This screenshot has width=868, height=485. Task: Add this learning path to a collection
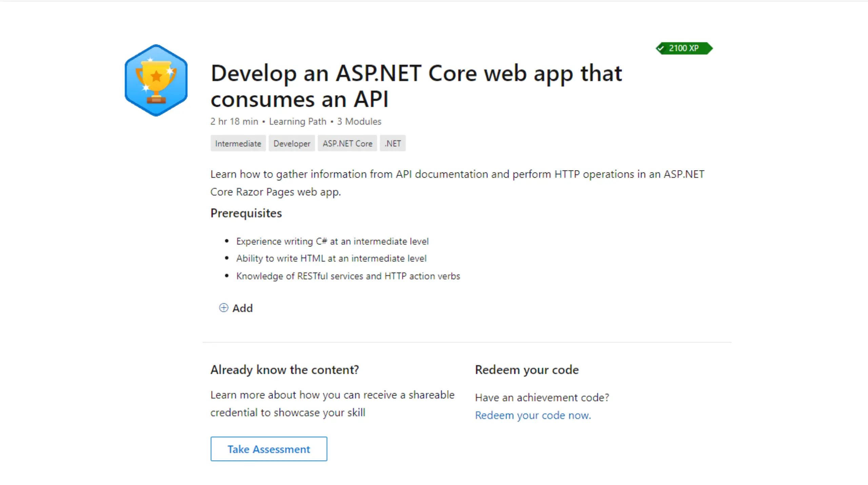[236, 308]
